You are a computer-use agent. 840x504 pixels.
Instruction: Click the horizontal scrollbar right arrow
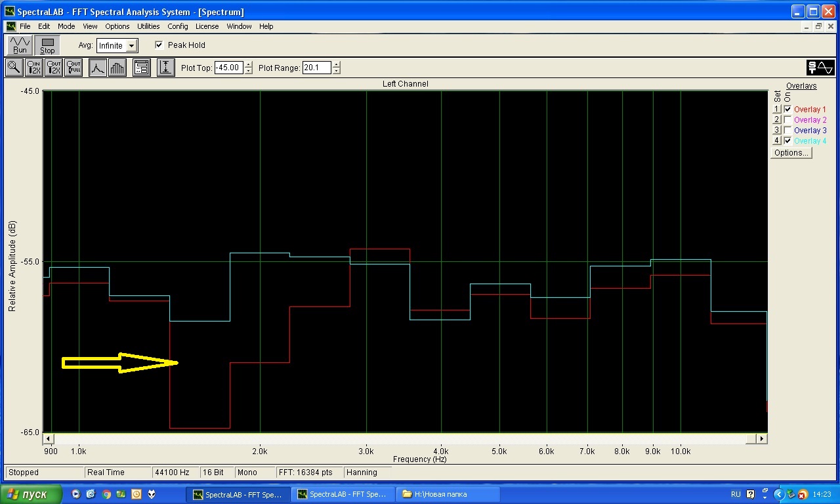point(761,438)
